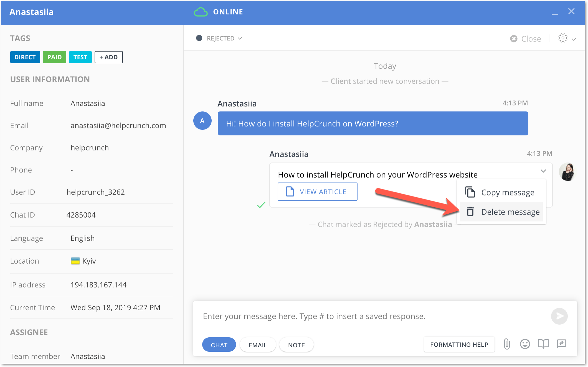This screenshot has height=367, width=588.
Task: Click the customer avatar letter A
Action: (x=202, y=121)
